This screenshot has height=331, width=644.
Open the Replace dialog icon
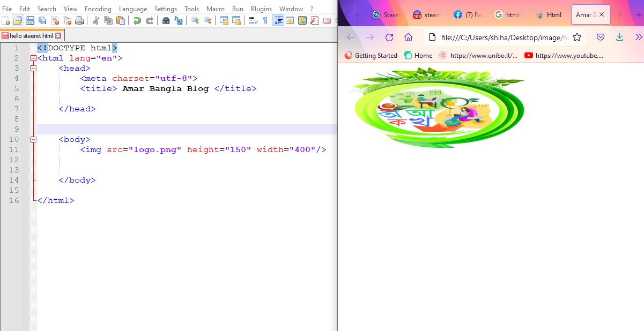(x=179, y=20)
